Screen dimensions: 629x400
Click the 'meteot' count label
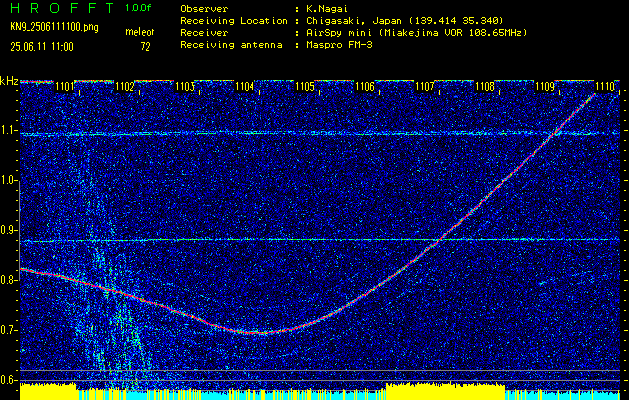(x=140, y=32)
